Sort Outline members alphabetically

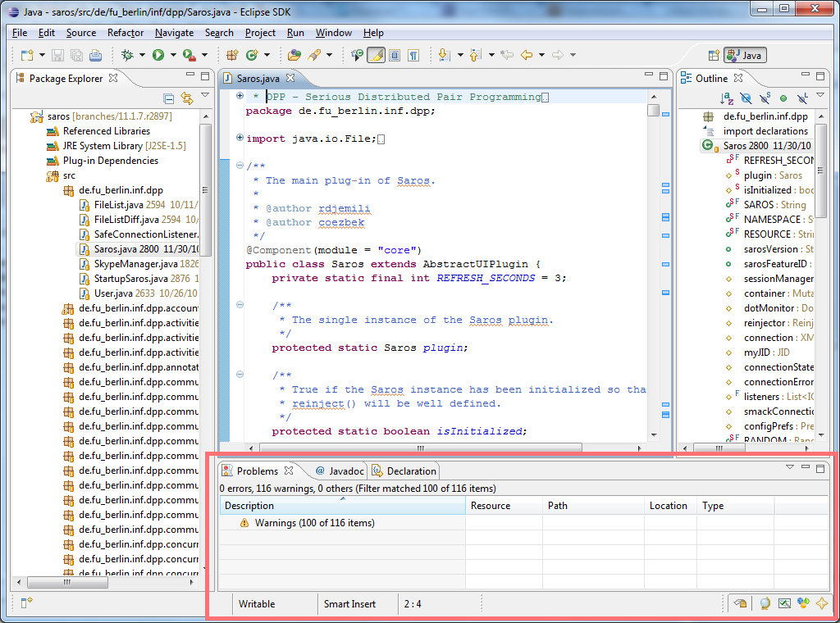coord(727,98)
